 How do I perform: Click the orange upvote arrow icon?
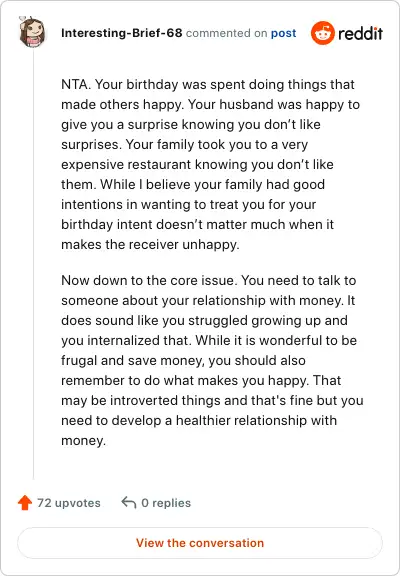25,503
